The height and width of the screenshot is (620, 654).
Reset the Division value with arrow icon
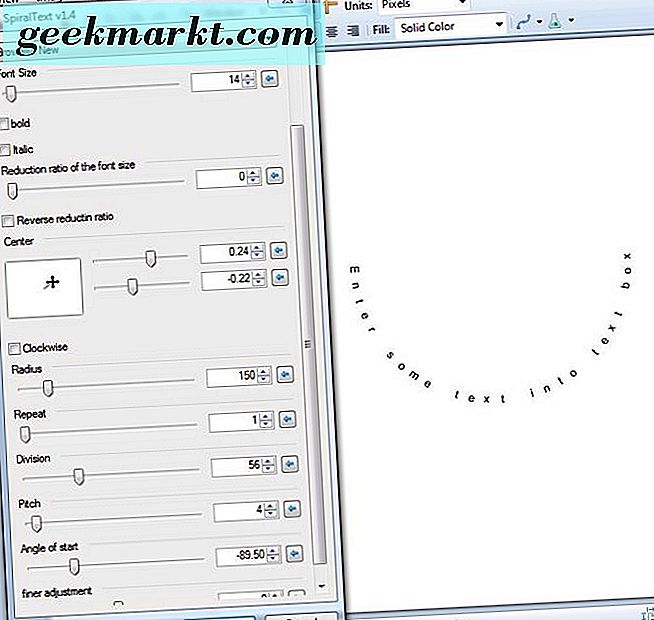[x=290, y=465]
